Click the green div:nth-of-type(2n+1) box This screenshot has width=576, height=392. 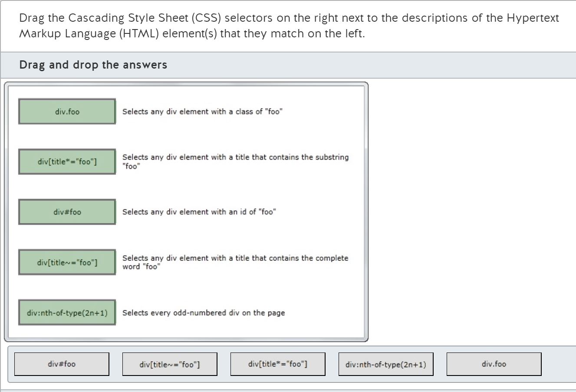click(x=67, y=313)
